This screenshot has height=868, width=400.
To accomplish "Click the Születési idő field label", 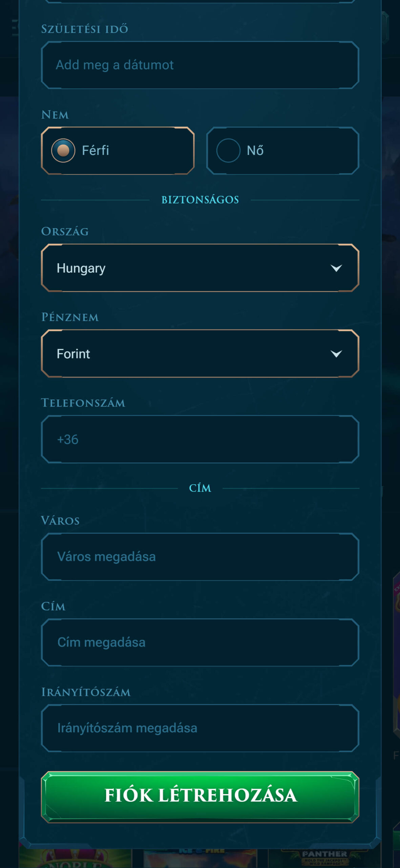I will (x=85, y=29).
